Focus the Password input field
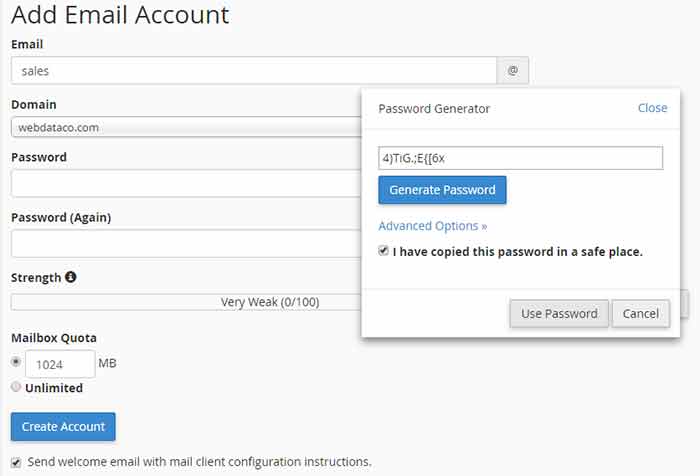The width and height of the screenshot is (700, 476). [186, 183]
